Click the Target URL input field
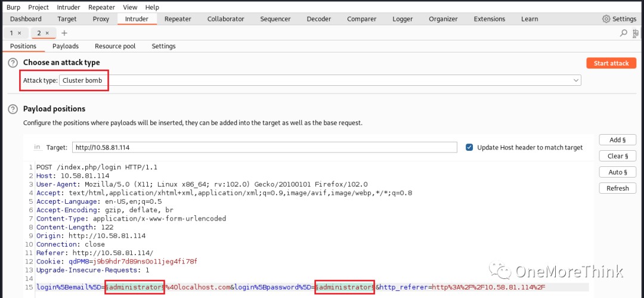 (265, 147)
